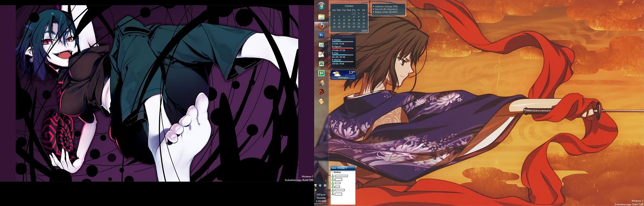The height and width of the screenshot is (206, 644).
Task: Click the circular sync tray icon
Action: point(325,186)
